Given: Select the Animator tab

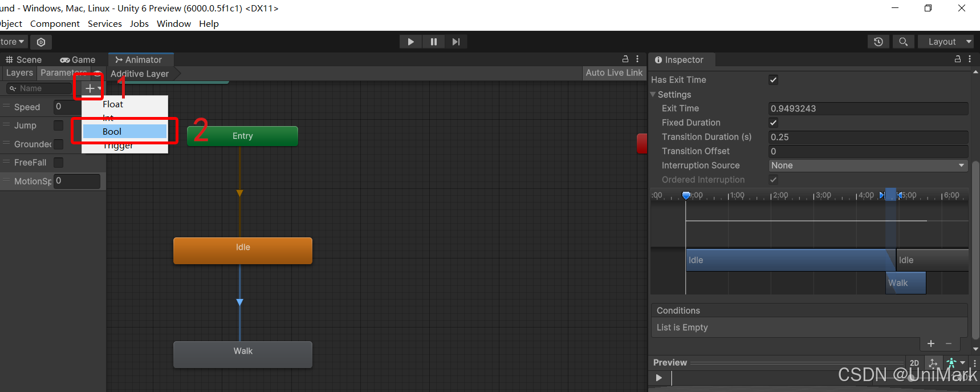Looking at the screenshot, I should [x=140, y=60].
